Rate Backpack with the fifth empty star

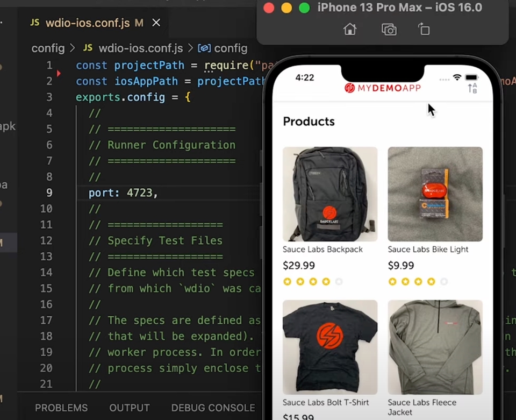339,281
